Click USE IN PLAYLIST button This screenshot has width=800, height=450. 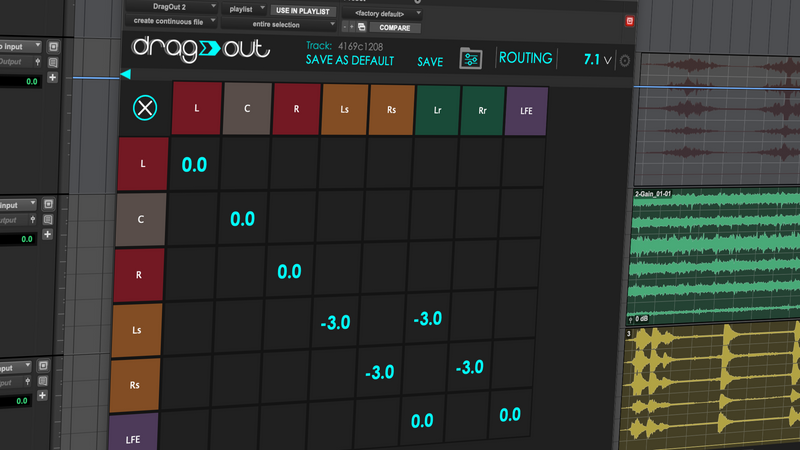303,11
